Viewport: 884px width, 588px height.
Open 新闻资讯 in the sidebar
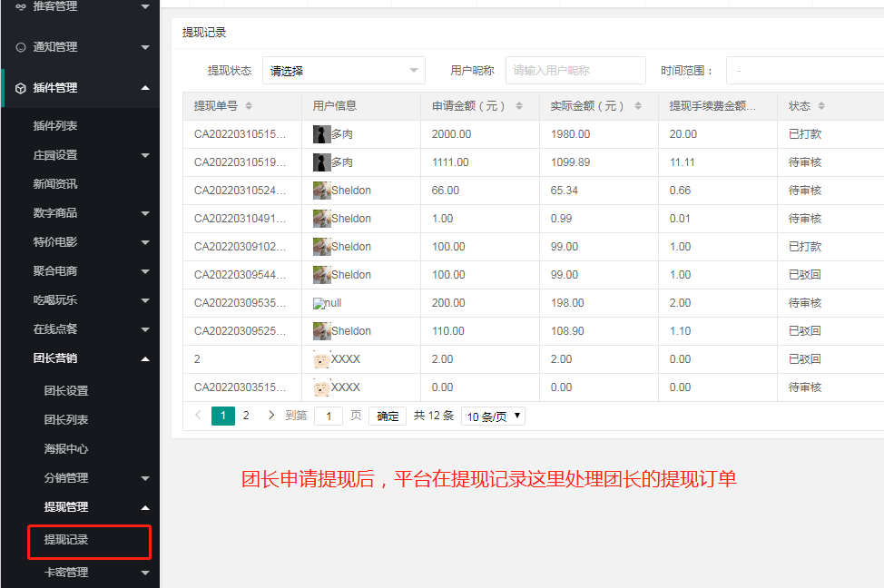pyautogui.click(x=55, y=184)
